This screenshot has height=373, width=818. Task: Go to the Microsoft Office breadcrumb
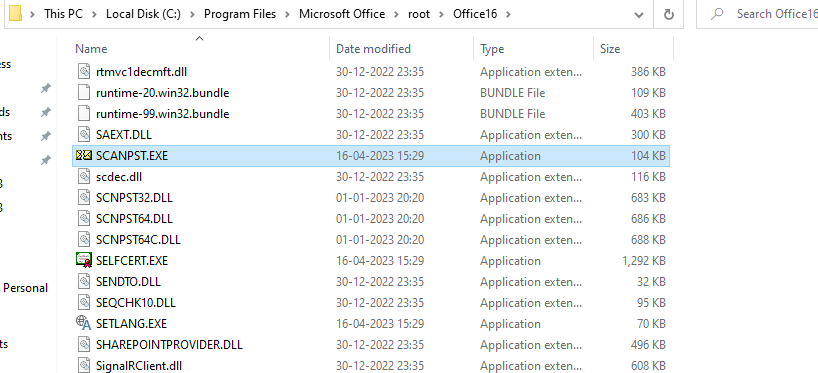[x=342, y=14]
